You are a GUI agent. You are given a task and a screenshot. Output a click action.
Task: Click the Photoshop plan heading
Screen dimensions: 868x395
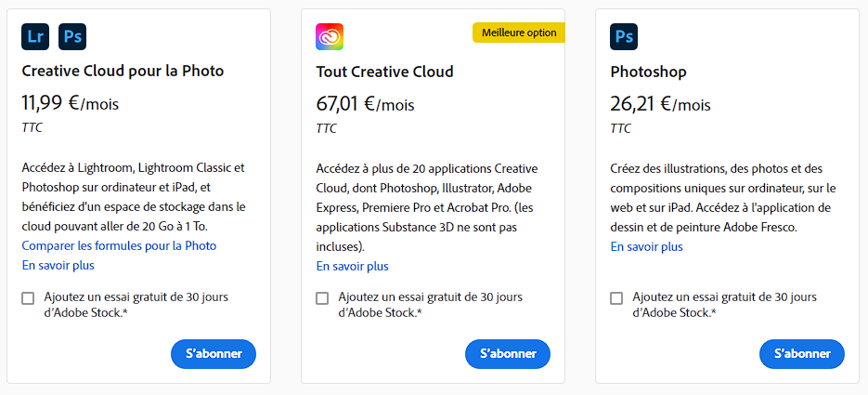[x=648, y=72]
